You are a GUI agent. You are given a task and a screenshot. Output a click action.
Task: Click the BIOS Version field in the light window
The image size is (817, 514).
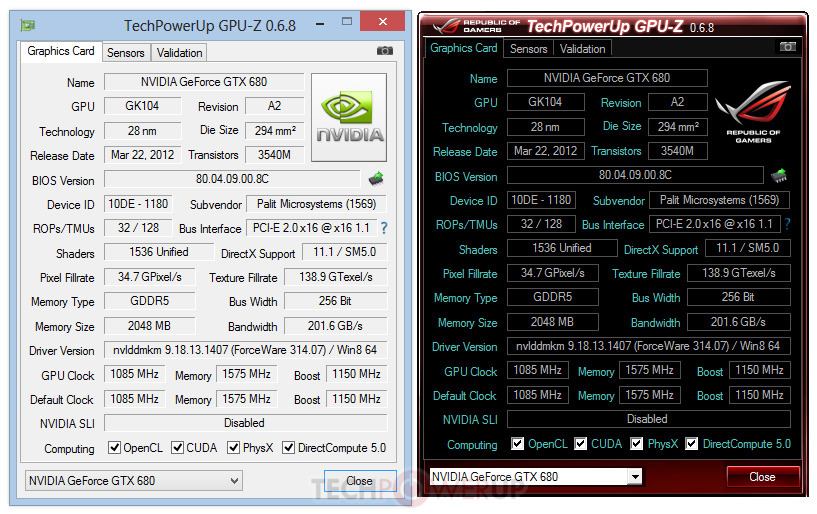click(x=232, y=179)
